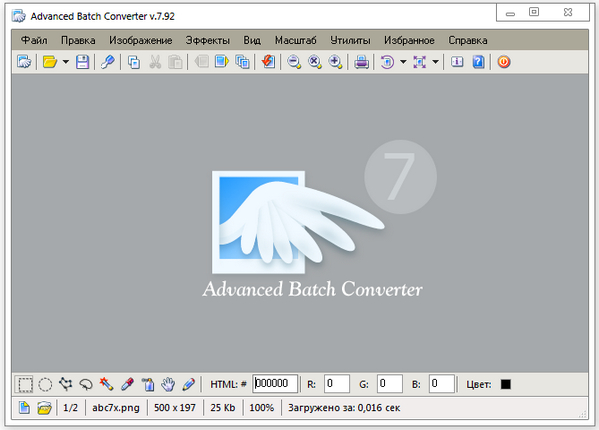Image resolution: width=599 pixels, height=430 pixels.
Task: Click the Загружено за: 0,016 сек status text
Action: (344, 408)
